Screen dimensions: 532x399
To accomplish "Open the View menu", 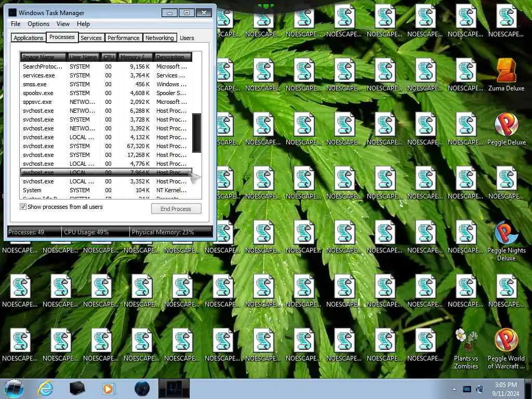I will pos(63,24).
